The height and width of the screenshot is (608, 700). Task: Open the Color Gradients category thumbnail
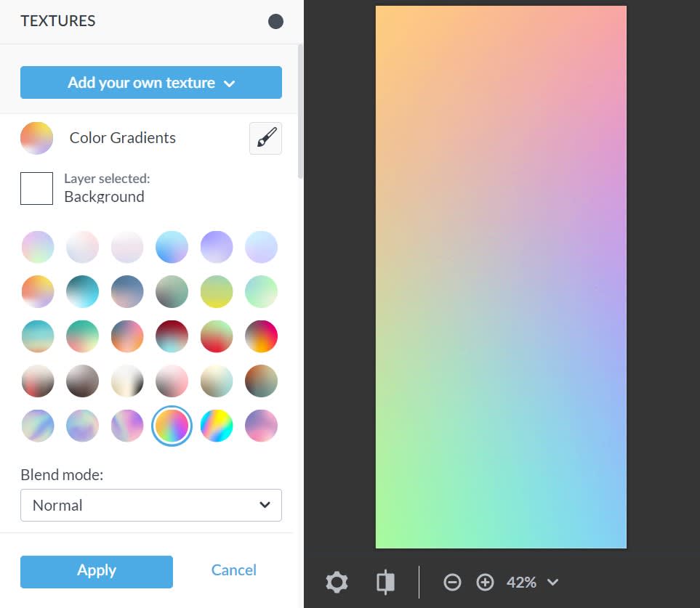[x=36, y=138]
